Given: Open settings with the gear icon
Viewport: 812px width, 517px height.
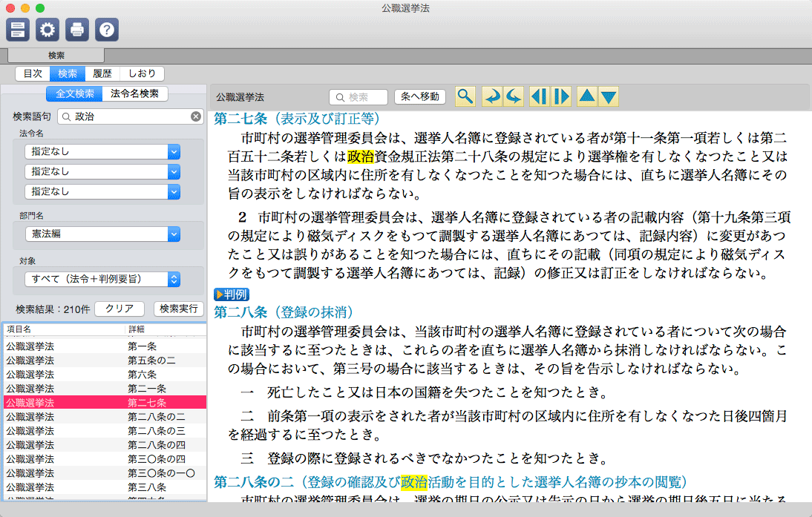Looking at the screenshot, I should [48, 30].
